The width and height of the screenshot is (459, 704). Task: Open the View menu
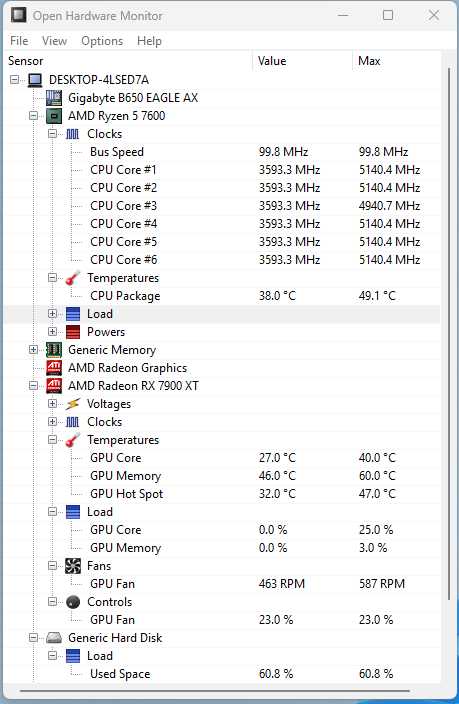[x=54, y=41]
